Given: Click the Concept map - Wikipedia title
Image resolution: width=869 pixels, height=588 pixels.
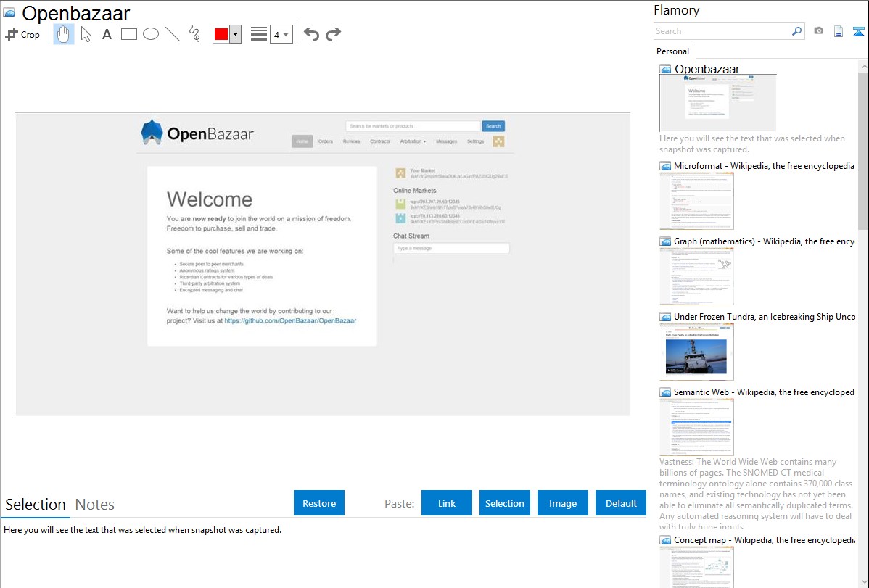Looking at the screenshot, I should [764, 539].
